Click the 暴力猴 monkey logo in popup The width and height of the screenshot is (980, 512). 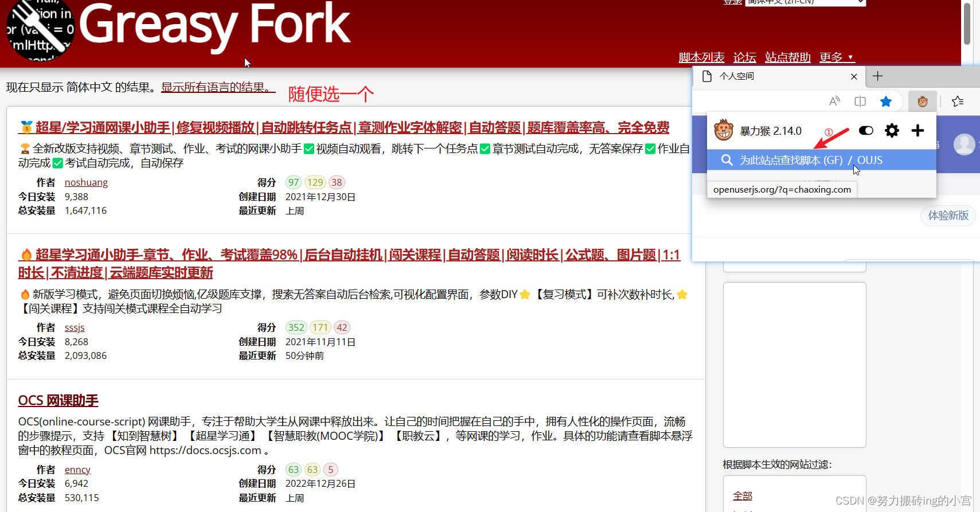tap(724, 130)
